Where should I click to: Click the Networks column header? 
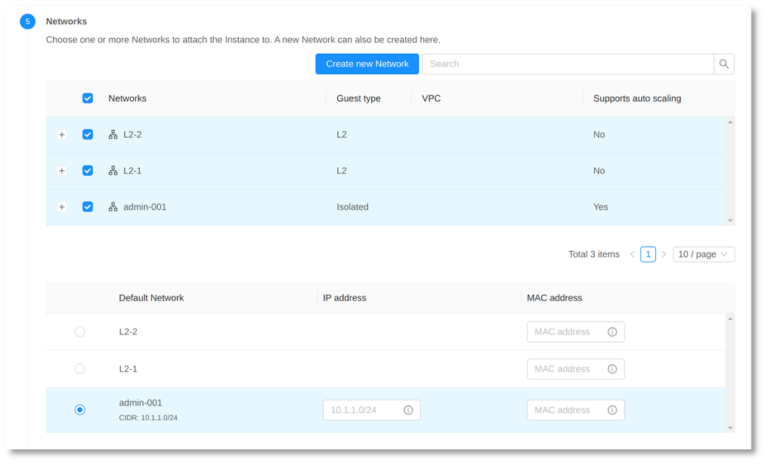tap(127, 98)
